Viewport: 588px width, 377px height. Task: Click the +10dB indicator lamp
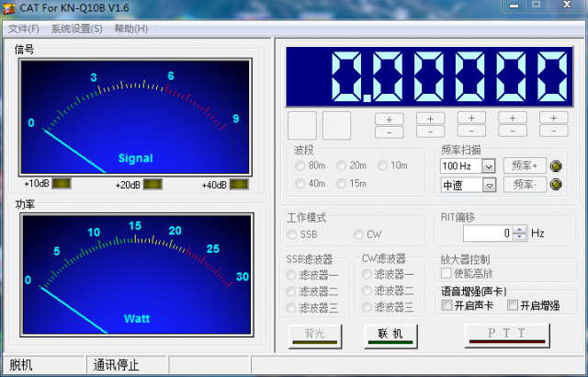pos(62,184)
